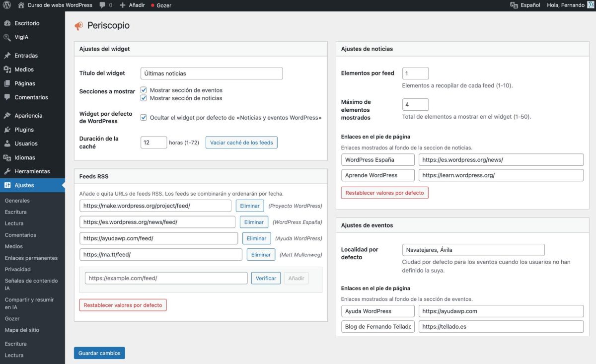The width and height of the screenshot is (596, 364).
Task: Open Gozer settings submenu item
Action: click(x=12, y=318)
